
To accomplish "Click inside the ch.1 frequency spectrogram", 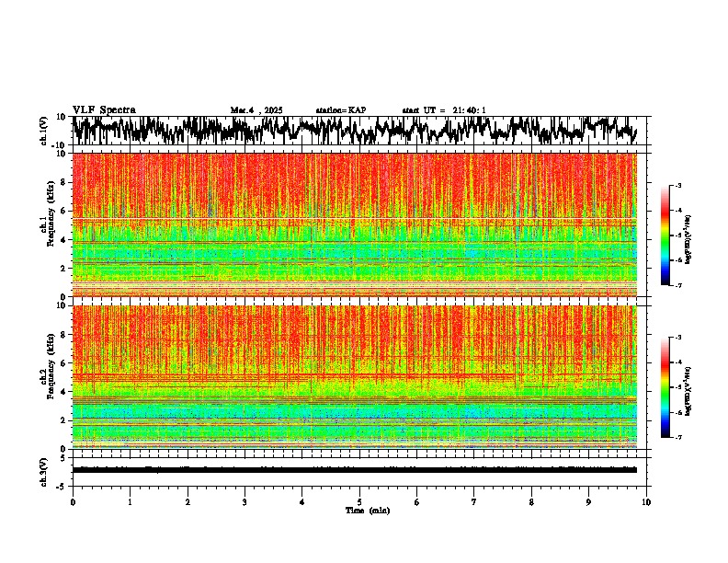I will pos(355,224).
